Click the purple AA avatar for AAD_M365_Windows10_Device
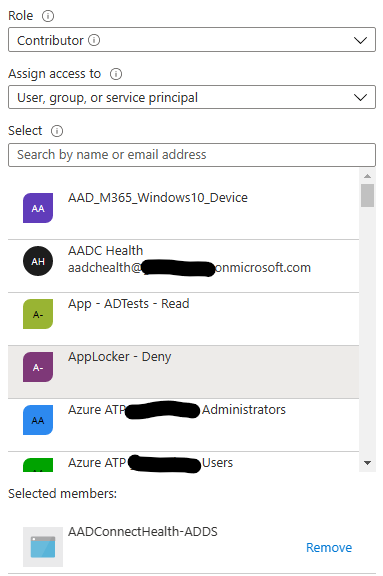The height and width of the screenshot is (576, 383). [38, 208]
